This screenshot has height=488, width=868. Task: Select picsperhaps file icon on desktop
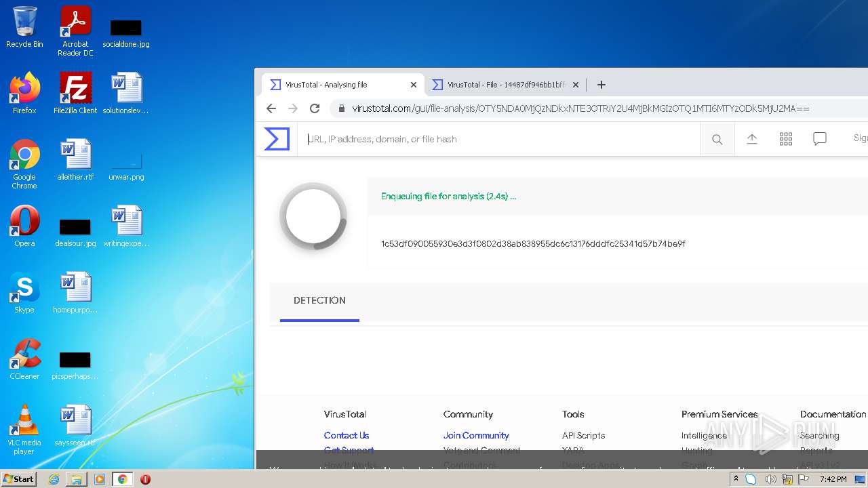point(75,365)
